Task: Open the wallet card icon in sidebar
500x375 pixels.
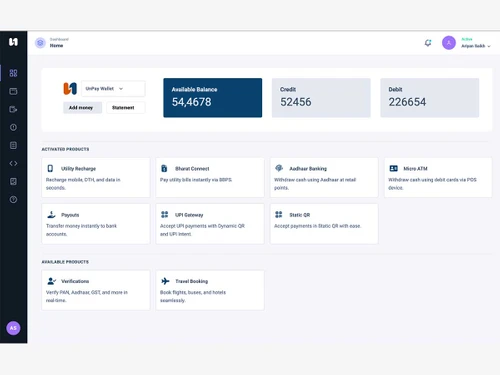Action: click(13, 91)
